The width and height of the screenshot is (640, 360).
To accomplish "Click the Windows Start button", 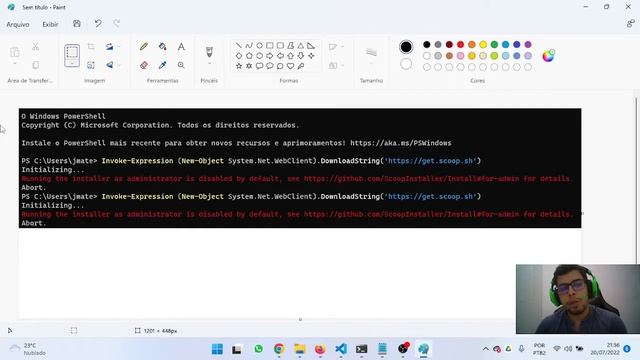I will [x=217, y=349].
